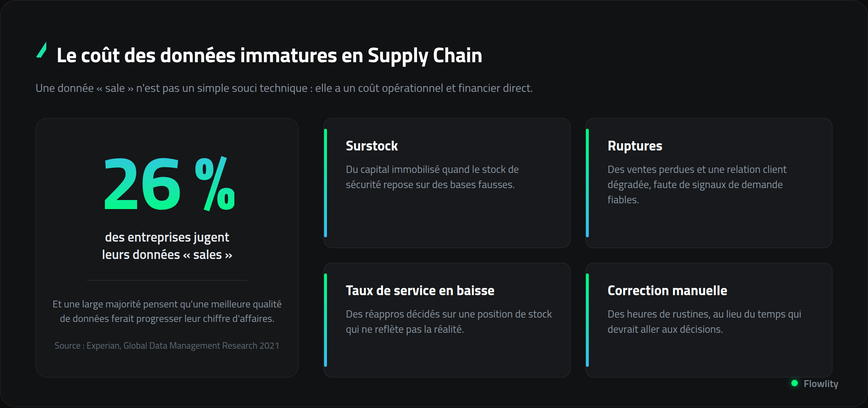Click the subtitle starting with Une donnée sale

(284, 88)
